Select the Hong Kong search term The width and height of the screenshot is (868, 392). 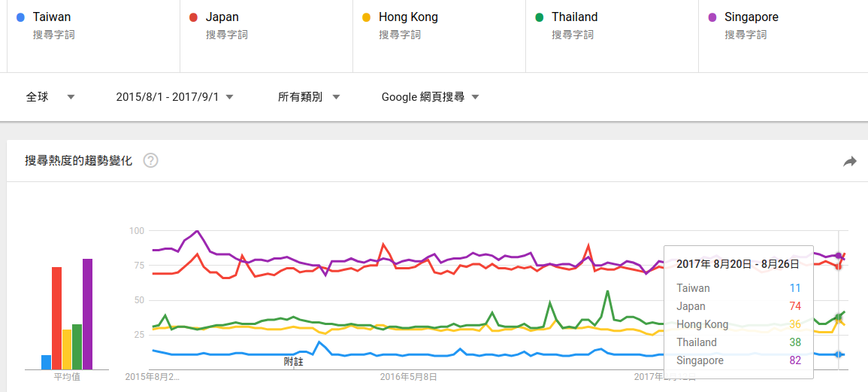(x=408, y=17)
